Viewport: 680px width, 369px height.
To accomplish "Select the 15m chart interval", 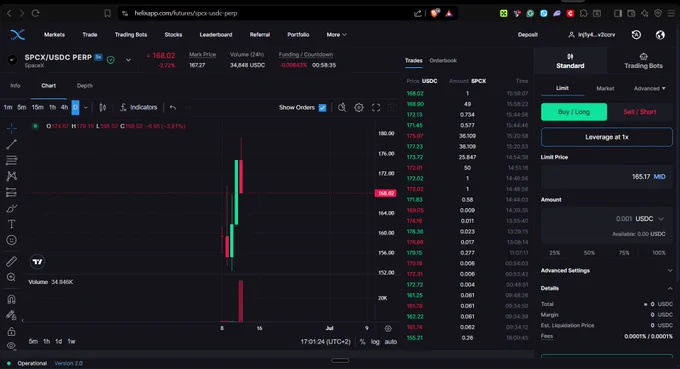I will pos(37,108).
